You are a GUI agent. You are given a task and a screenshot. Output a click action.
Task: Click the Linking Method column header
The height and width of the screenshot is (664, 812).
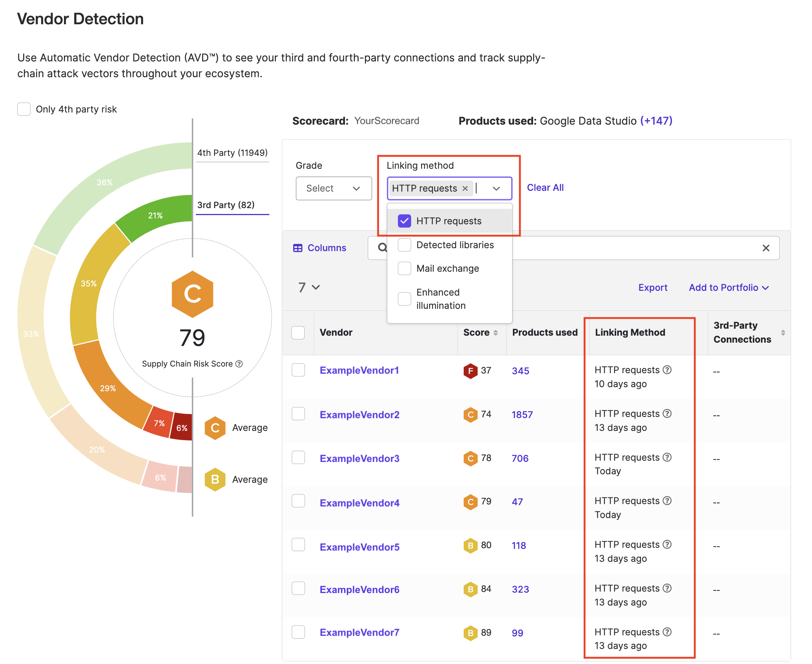pyautogui.click(x=630, y=332)
